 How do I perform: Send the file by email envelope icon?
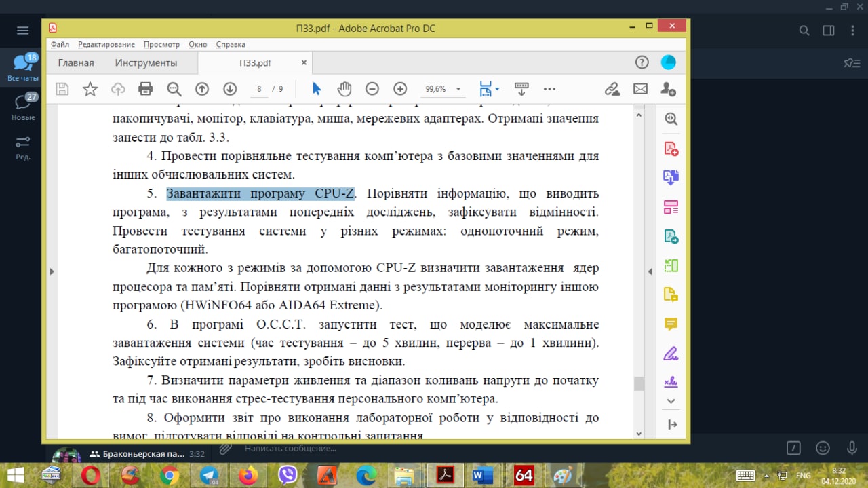click(640, 89)
